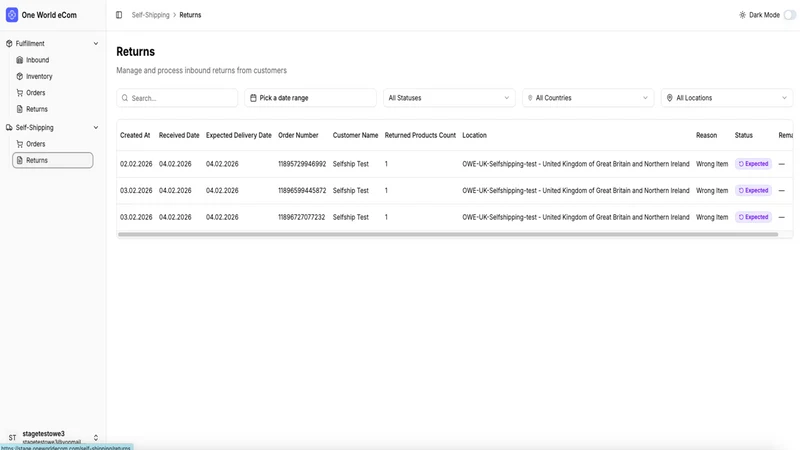Viewport: 800px width, 450px height.
Task: Click the globe pin icon in All Countries
Action: tap(530, 98)
